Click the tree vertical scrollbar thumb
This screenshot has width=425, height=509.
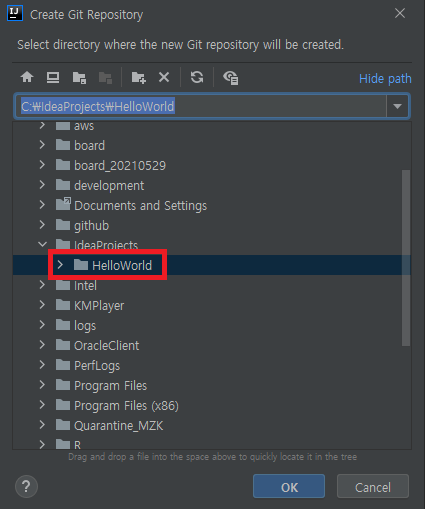click(x=406, y=258)
